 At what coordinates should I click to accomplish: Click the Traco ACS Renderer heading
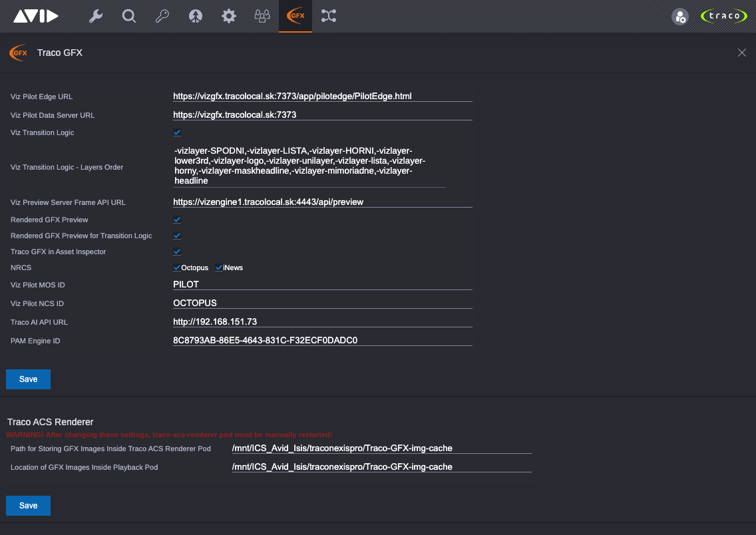point(50,422)
